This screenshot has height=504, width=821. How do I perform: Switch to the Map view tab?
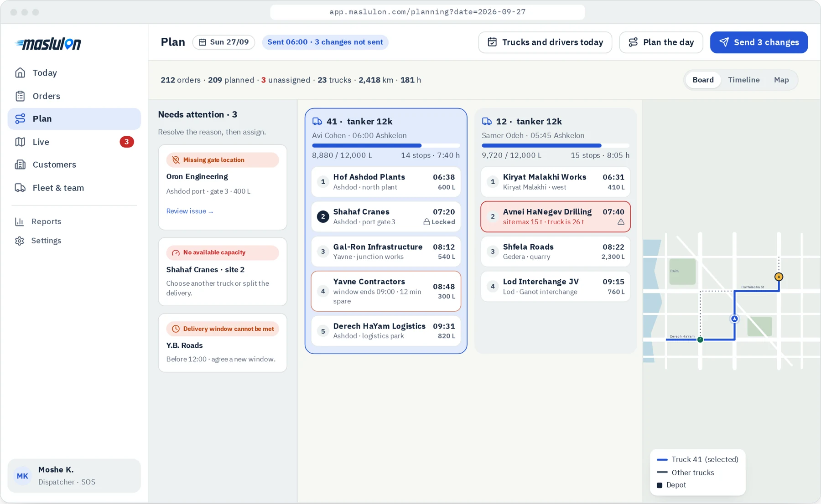pos(781,80)
